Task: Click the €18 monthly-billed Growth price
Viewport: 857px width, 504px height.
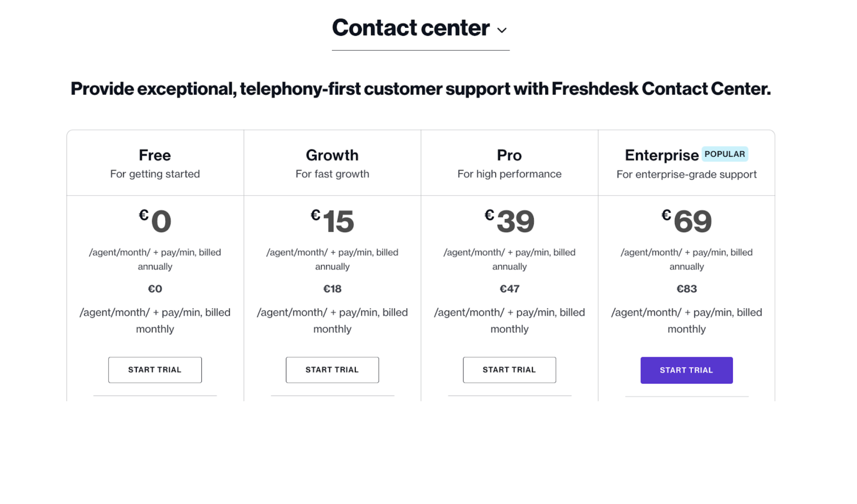Action: (x=332, y=289)
